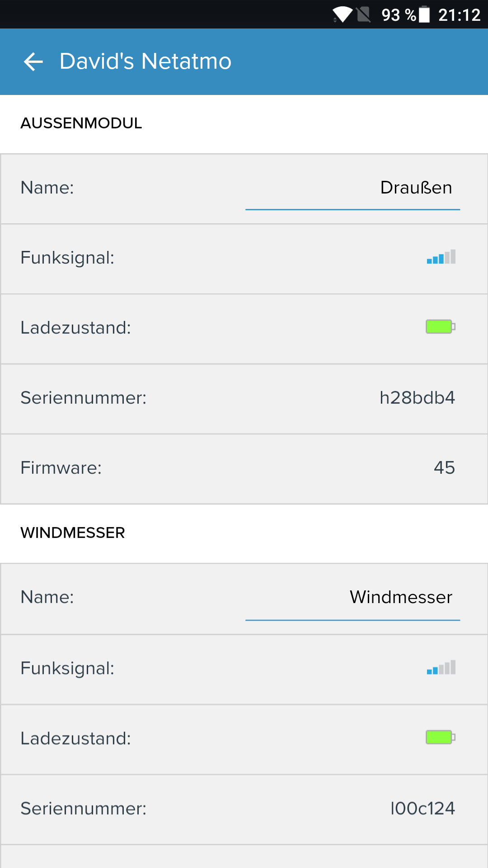
Task: Edit the Windmesser name field
Action: click(x=352, y=598)
